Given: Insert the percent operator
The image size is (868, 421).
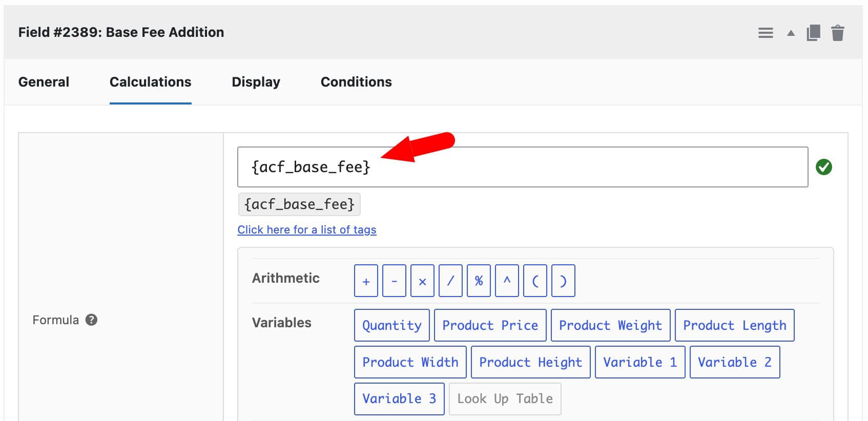Looking at the screenshot, I should [x=479, y=281].
